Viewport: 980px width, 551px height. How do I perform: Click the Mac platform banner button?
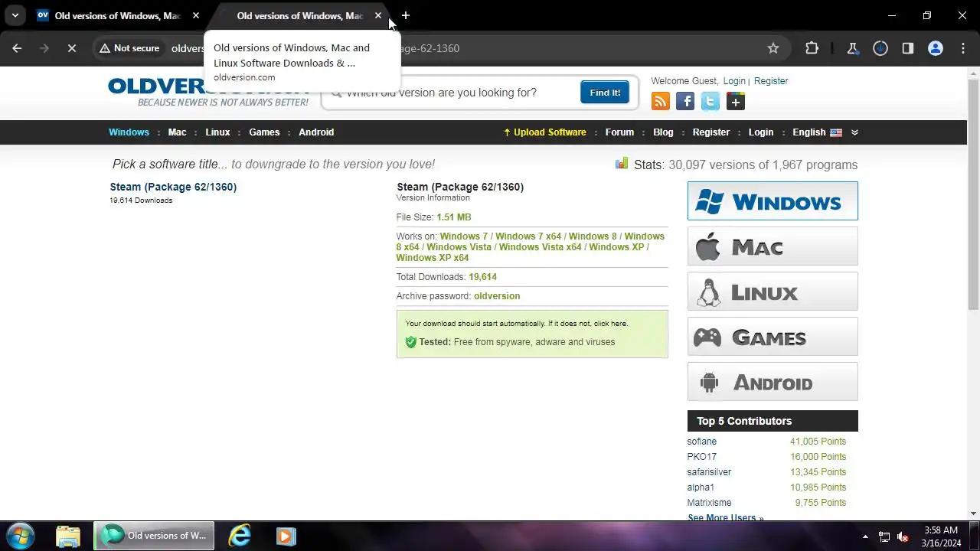point(773,246)
